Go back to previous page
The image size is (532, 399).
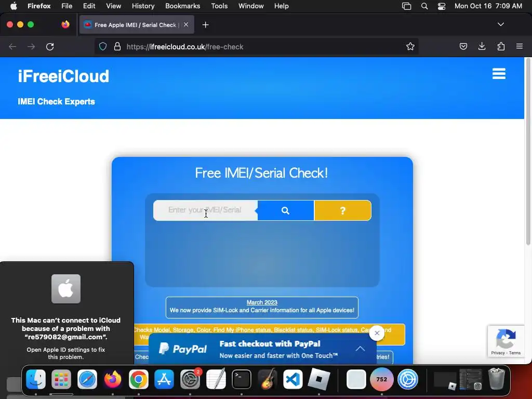point(12,46)
